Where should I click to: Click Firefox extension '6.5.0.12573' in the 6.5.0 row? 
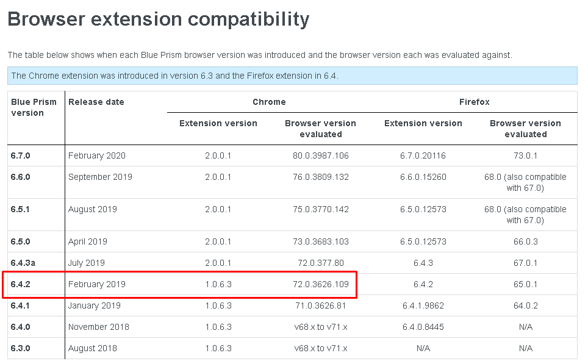(423, 241)
